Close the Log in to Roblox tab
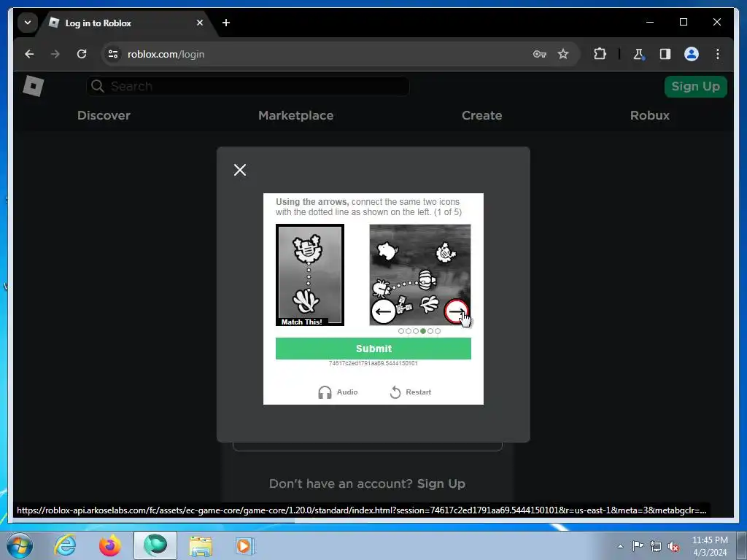Viewport: 747px width, 560px height. (x=200, y=23)
